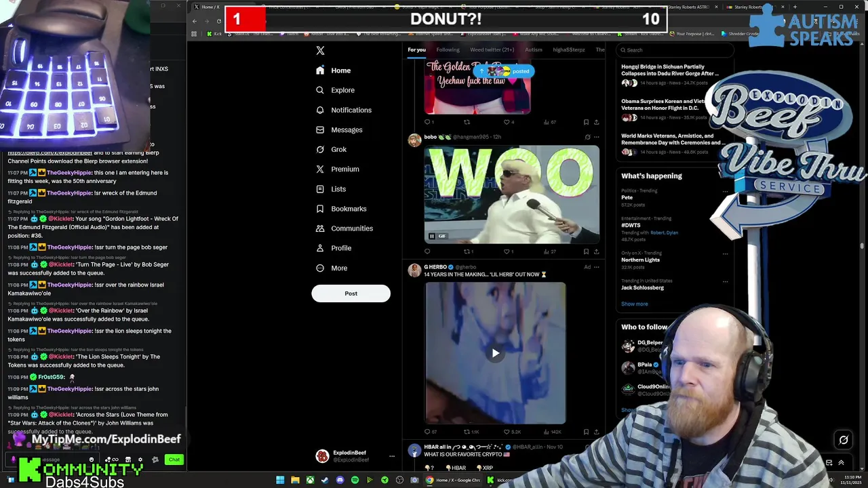The height and width of the screenshot is (488, 868).
Task: Reply to the G HERBO post
Action: click(430, 432)
